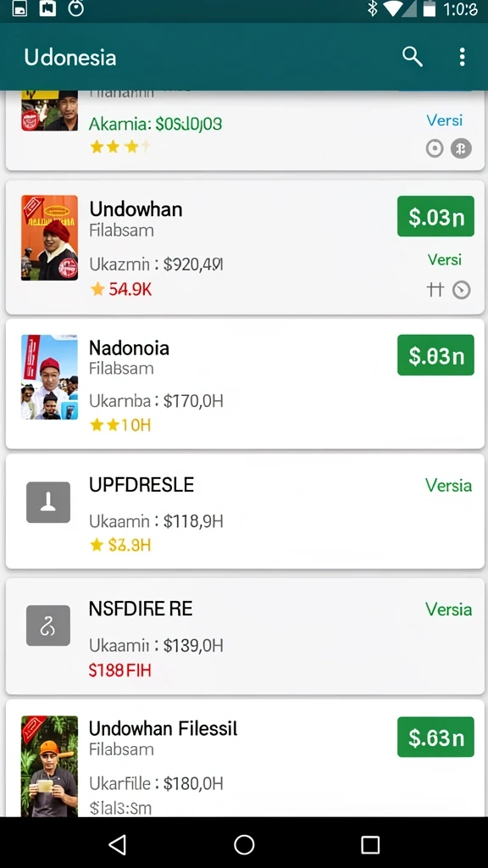Open the Undowhan poster thumbnail
488x868 pixels.
(x=49, y=237)
